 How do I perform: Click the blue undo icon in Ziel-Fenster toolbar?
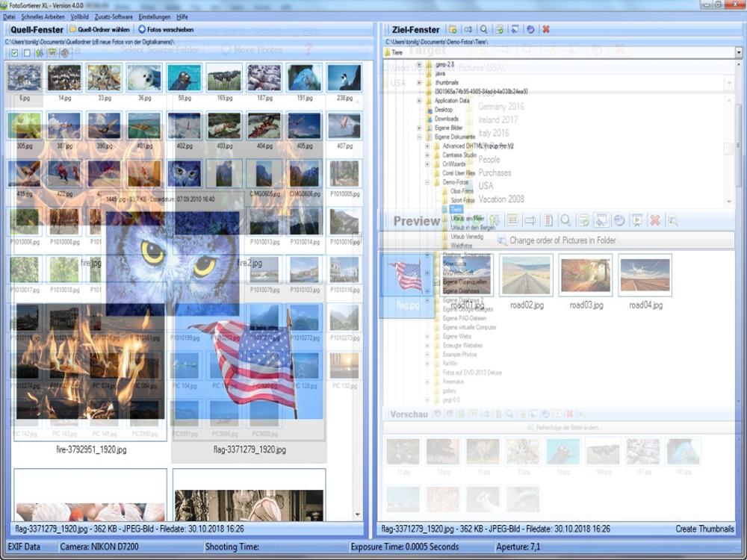[x=530, y=29]
